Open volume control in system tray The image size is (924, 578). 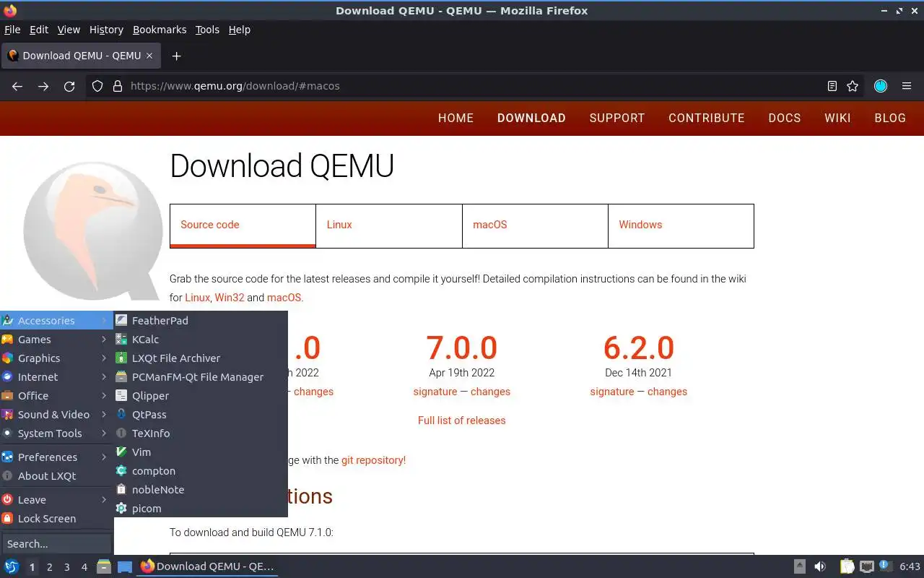820,566
